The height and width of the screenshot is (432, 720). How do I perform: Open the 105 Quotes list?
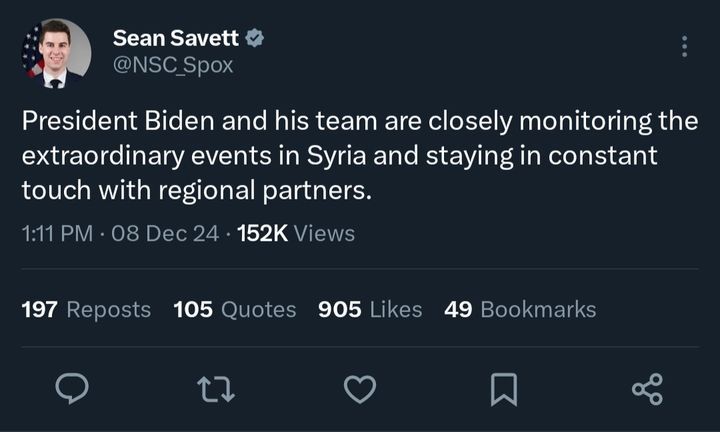235,309
